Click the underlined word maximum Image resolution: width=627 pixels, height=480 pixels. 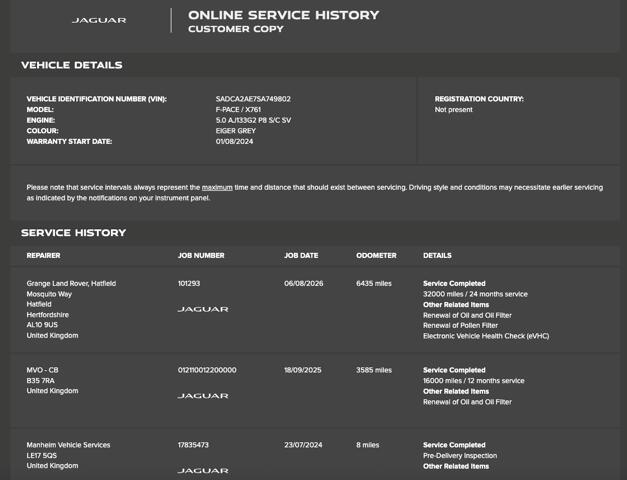point(217,187)
